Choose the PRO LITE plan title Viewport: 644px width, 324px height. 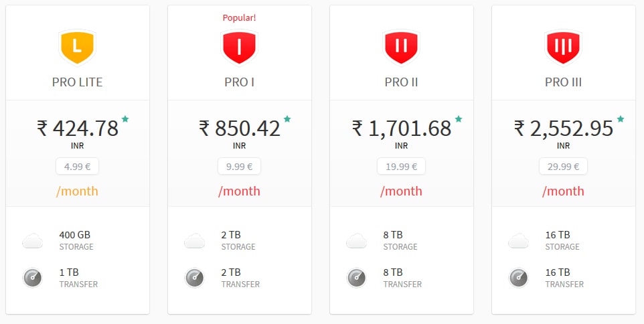[77, 82]
